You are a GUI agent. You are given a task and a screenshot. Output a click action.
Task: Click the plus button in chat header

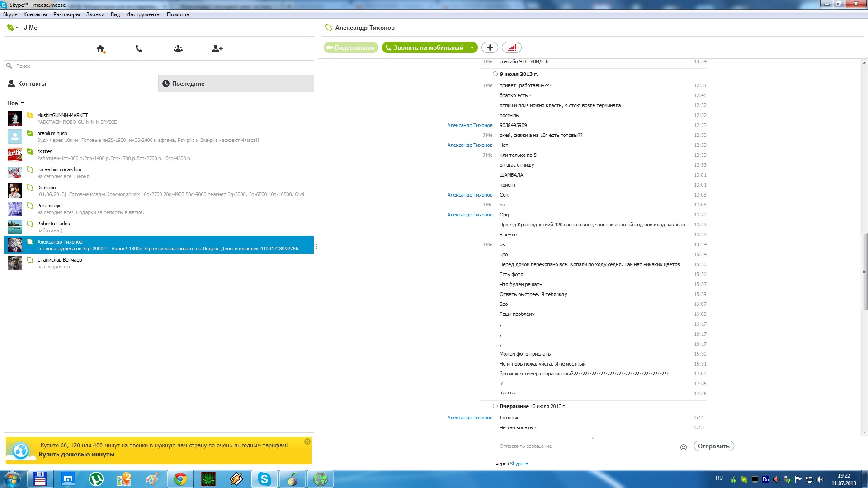(490, 47)
